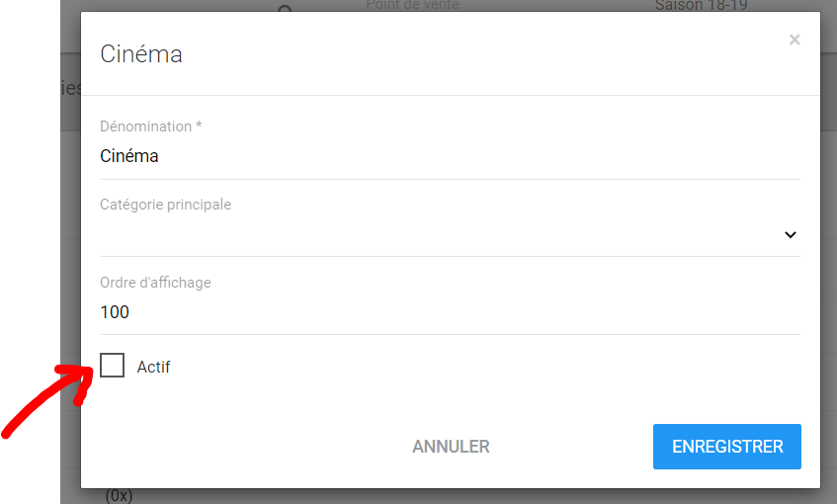Click the dimmed overlay left of the dialog
Screen dimensions: 837x504
[69, 247]
